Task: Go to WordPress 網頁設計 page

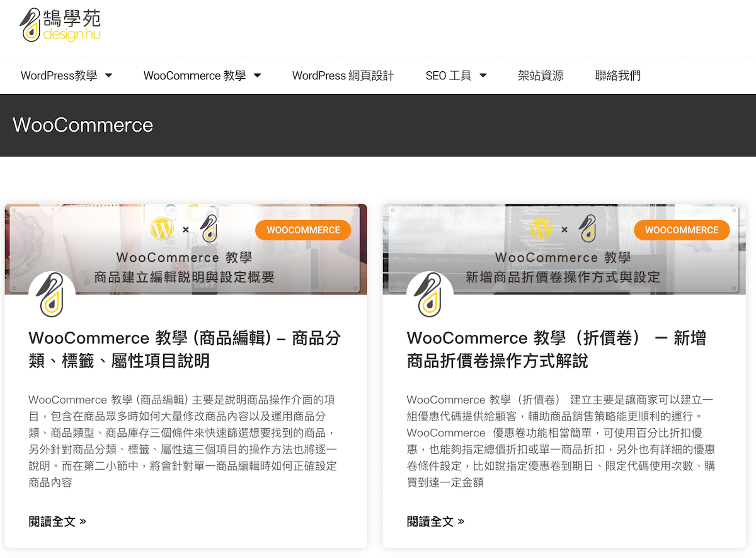Action: (343, 76)
